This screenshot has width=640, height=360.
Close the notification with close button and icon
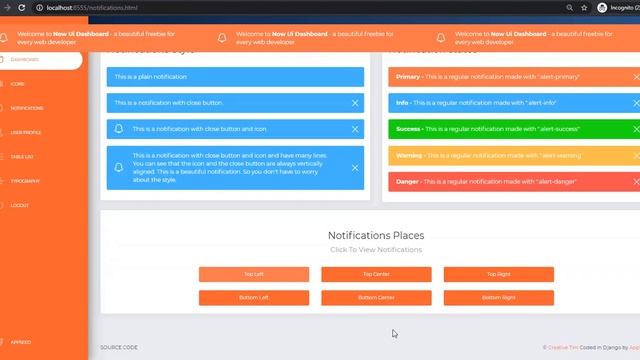(x=355, y=129)
